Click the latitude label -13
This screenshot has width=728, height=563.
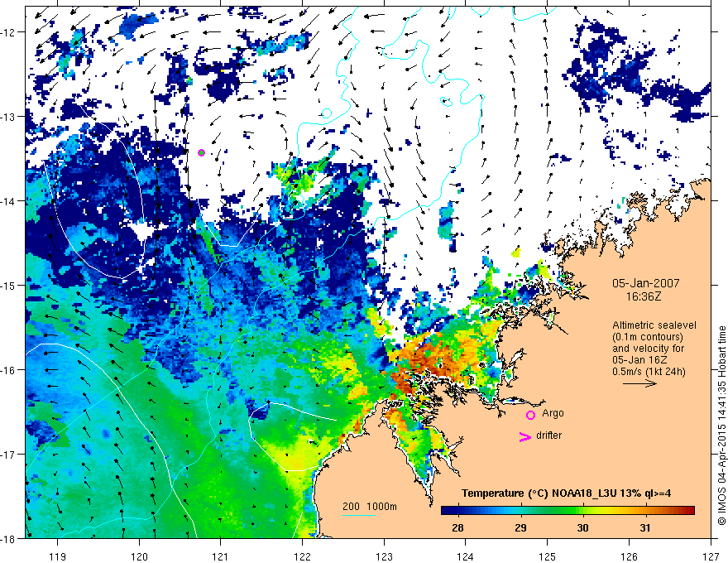pos(9,117)
